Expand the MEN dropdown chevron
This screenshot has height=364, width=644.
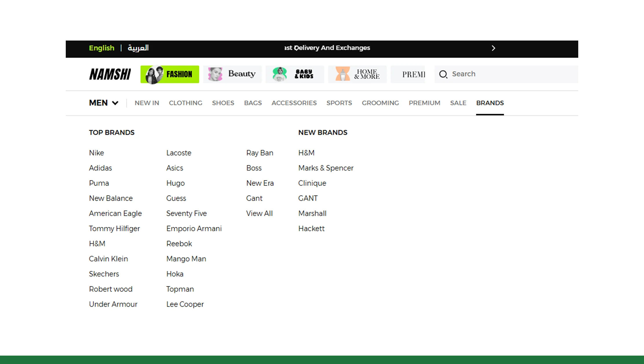coord(115,103)
